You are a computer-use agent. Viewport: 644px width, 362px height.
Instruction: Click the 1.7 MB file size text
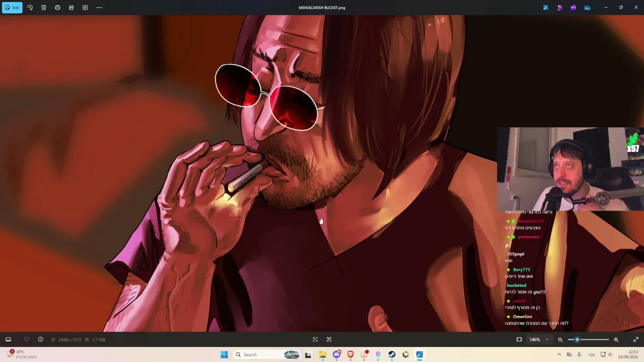(99, 340)
